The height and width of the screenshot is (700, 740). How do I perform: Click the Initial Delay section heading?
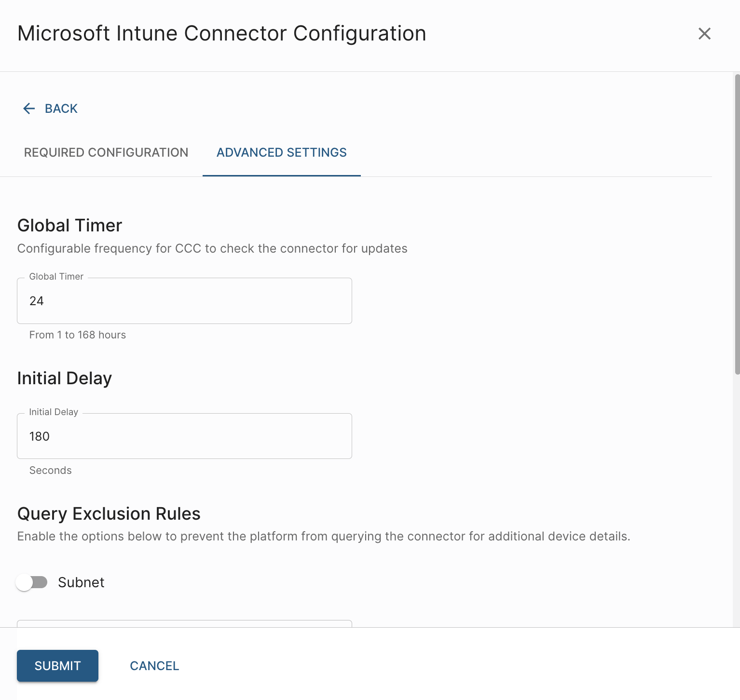click(65, 378)
